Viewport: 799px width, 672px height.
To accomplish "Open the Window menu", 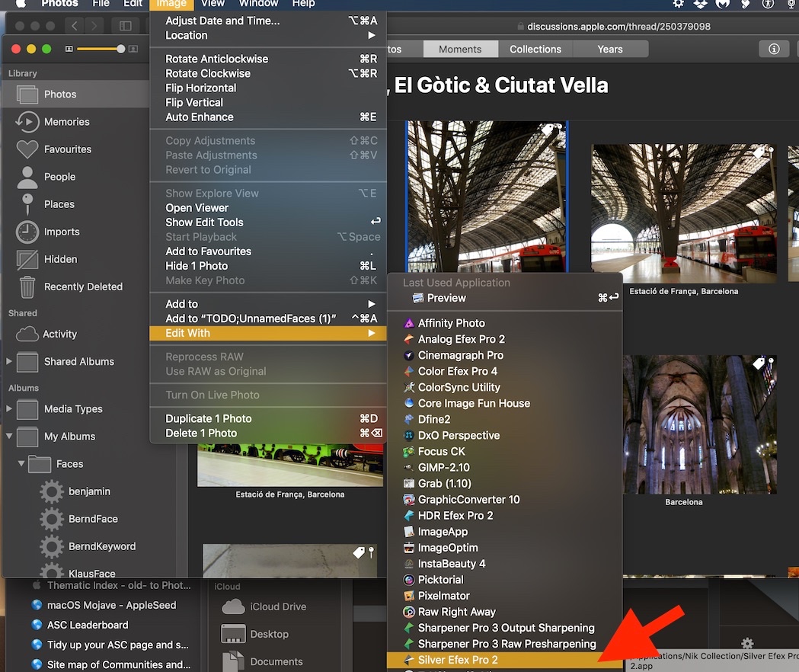I will click(x=258, y=4).
